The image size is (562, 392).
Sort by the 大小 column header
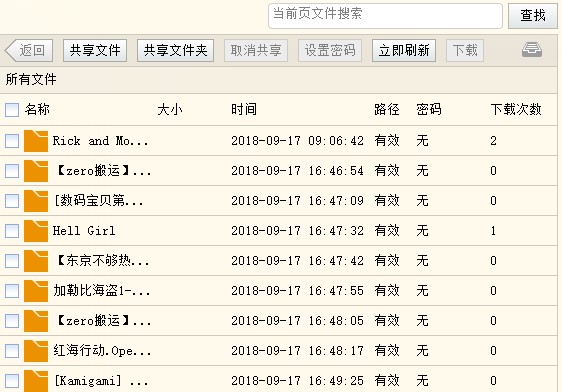[170, 109]
